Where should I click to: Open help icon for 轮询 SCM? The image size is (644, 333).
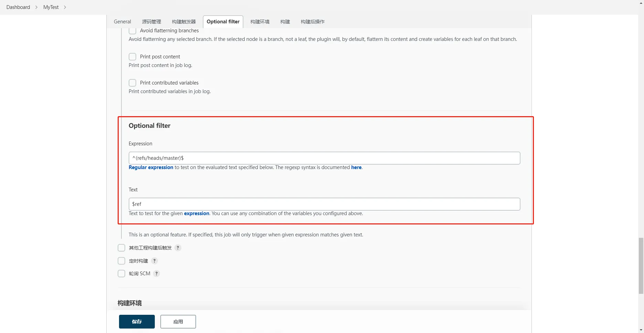(157, 274)
